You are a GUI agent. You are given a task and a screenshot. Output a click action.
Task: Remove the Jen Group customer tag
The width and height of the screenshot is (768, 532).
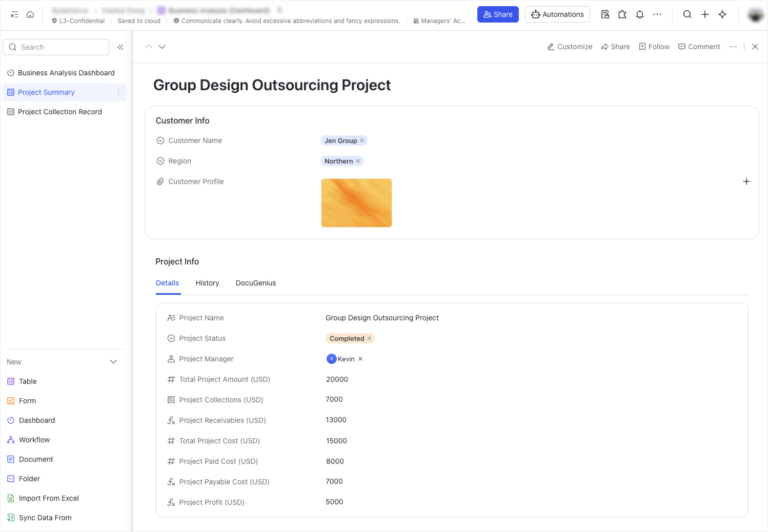pyautogui.click(x=362, y=140)
